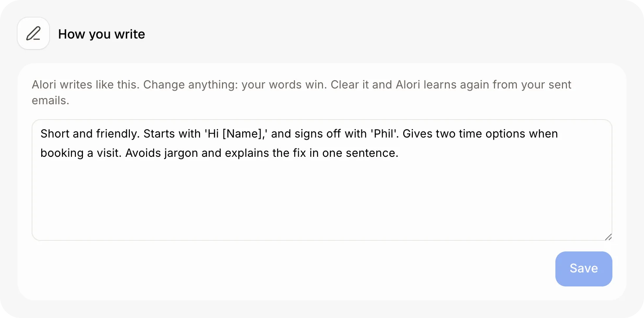
Task: Click the pencil edit icon
Action: click(x=33, y=34)
